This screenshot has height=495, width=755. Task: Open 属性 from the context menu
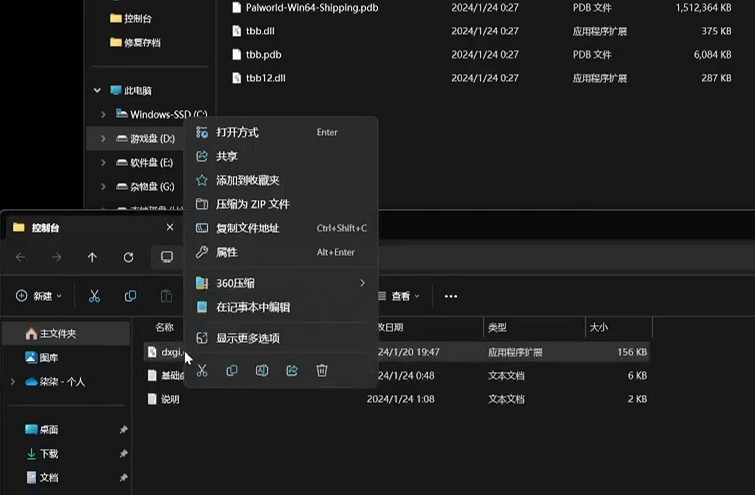coord(281,252)
